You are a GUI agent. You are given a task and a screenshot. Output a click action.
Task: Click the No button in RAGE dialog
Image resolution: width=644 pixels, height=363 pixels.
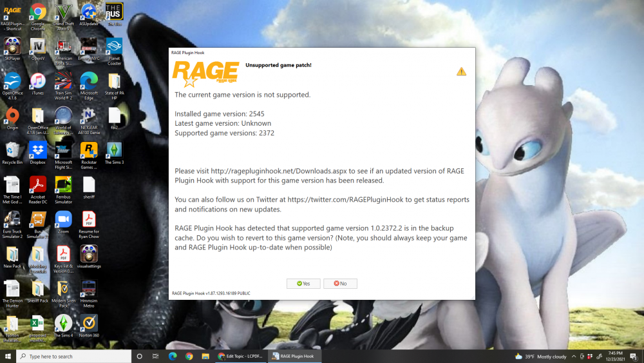340,284
